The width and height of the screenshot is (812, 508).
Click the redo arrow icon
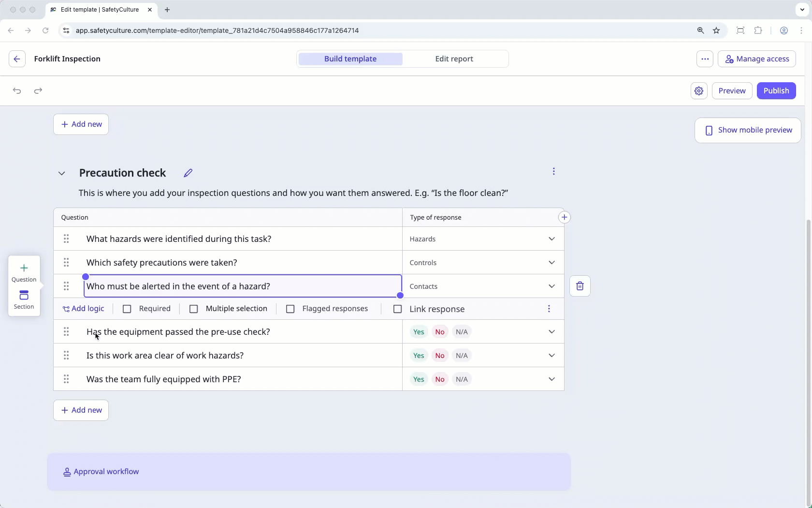[x=38, y=91]
